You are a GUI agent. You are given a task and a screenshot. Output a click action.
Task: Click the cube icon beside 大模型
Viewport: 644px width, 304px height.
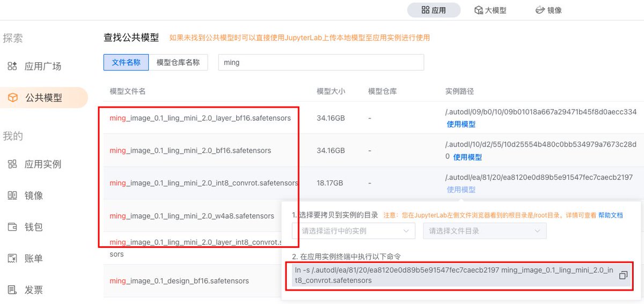click(x=478, y=10)
